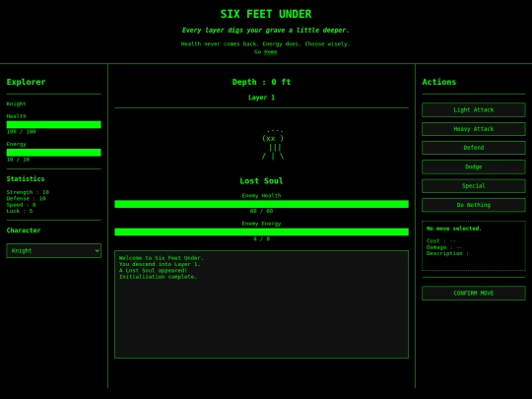Click the 'Lost Soul' enemy name
Image resolution: width=532 pixels, height=399 pixels.
(x=261, y=181)
